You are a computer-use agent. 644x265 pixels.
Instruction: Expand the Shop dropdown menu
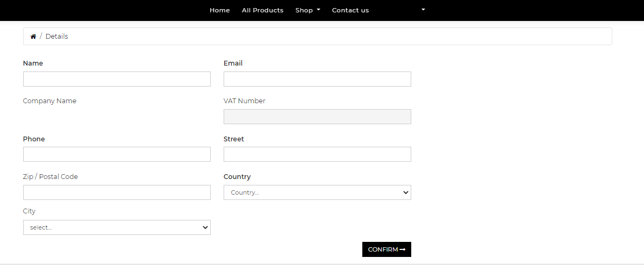(x=307, y=10)
